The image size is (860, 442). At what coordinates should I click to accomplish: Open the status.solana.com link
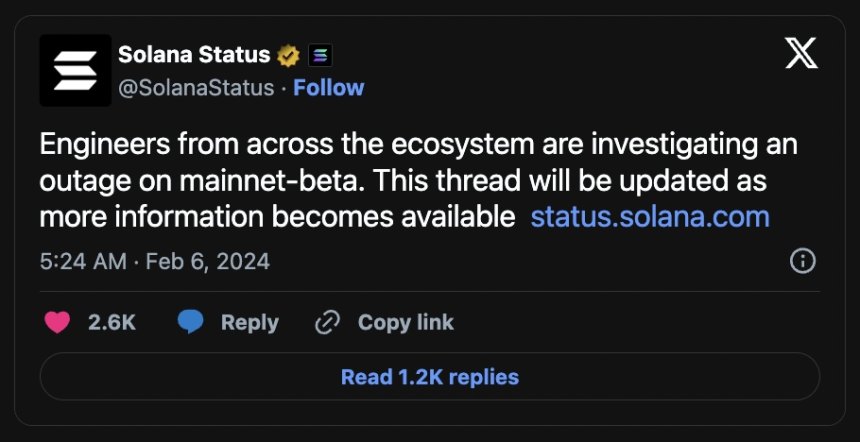650,217
